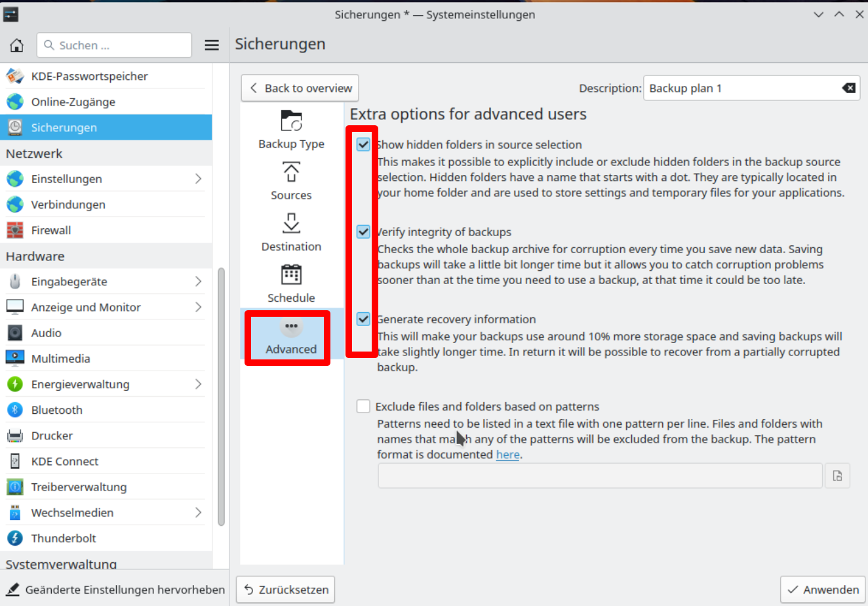Open the Schedule section

[x=291, y=283]
